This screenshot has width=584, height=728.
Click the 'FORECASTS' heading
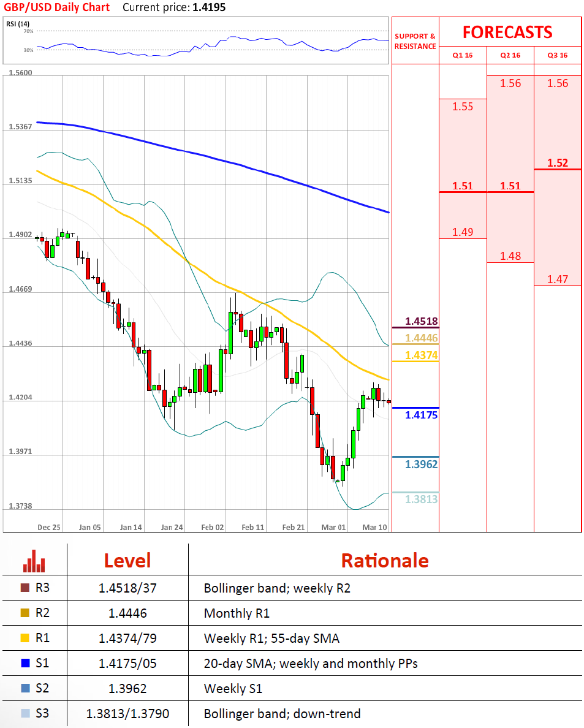pyautogui.click(x=507, y=32)
